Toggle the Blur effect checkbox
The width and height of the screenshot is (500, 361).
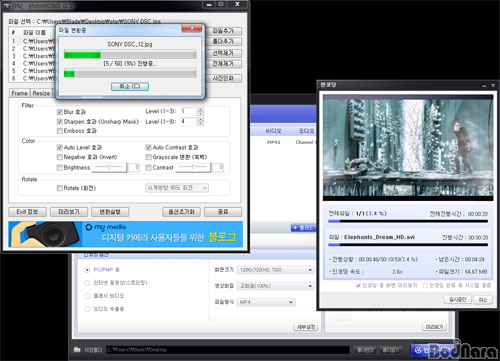coord(60,112)
